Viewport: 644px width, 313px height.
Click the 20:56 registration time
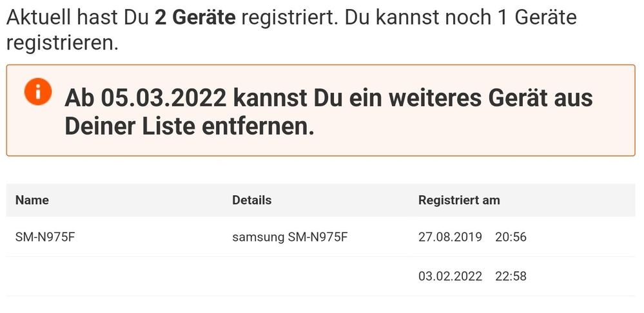(x=511, y=237)
